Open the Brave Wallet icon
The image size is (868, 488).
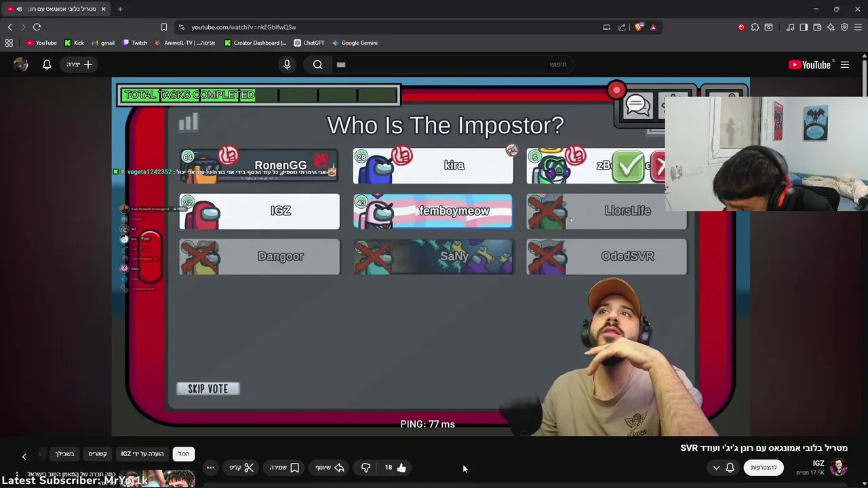click(x=817, y=27)
